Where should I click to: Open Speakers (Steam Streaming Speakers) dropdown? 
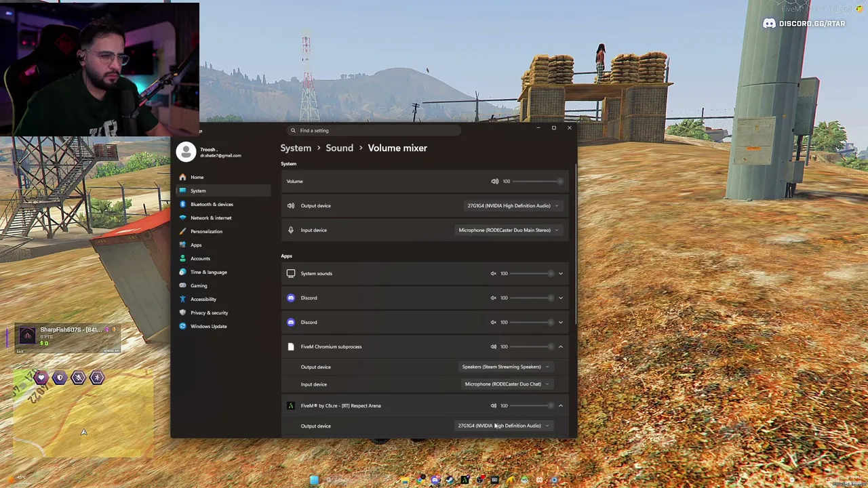click(506, 367)
